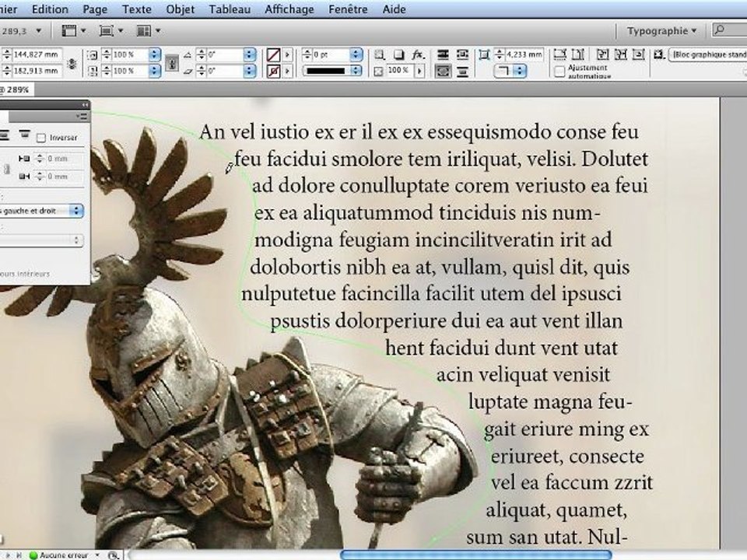The image size is (747, 560).
Task: Enable the Inverser checkbox
Action: click(x=41, y=138)
